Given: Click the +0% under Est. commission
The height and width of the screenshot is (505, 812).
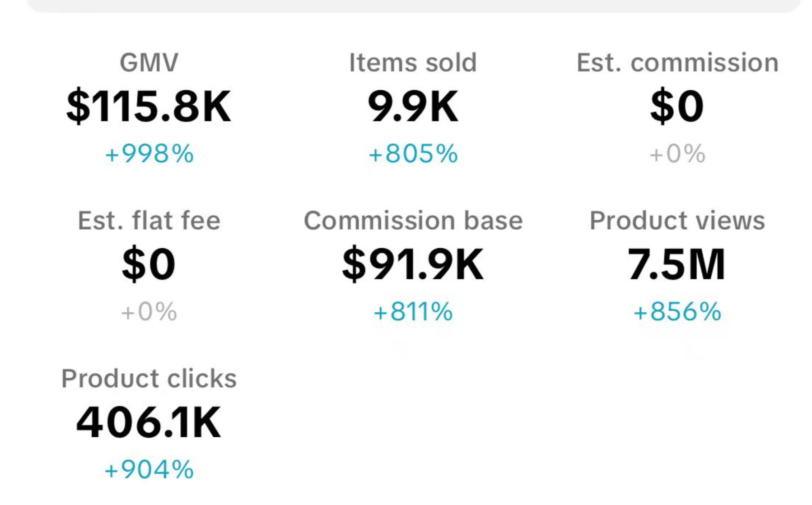Looking at the screenshot, I should click(x=677, y=154).
